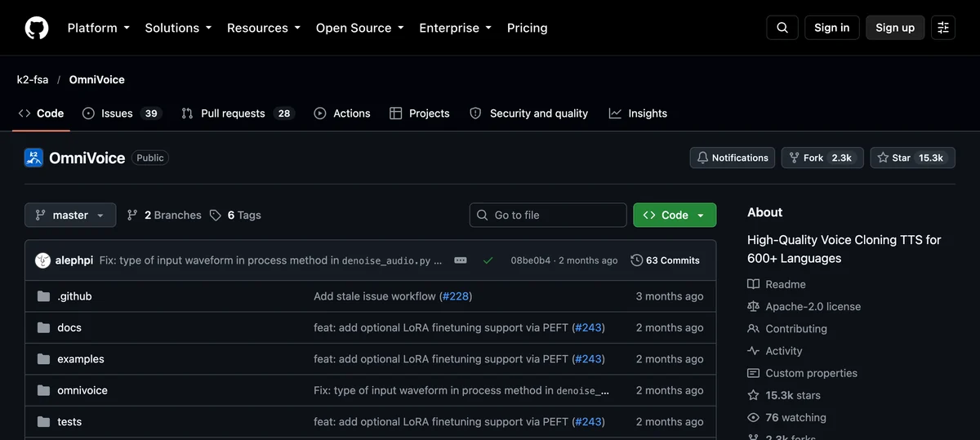The height and width of the screenshot is (440, 980).
Task: Open the Actions tab
Action: click(x=342, y=113)
